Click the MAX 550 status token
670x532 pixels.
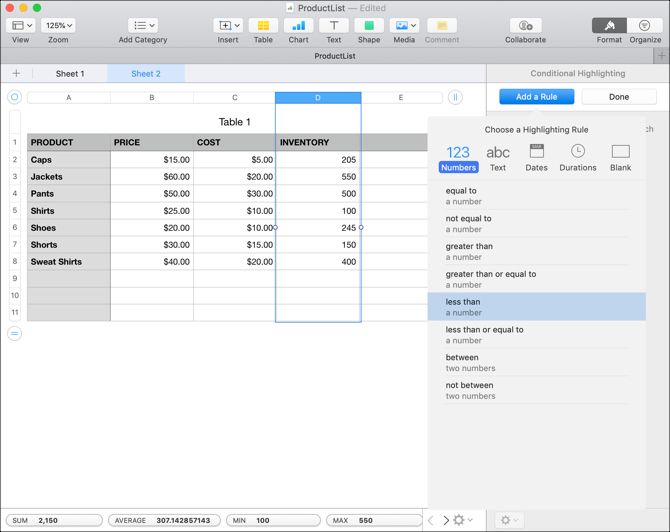(x=374, y=520)
